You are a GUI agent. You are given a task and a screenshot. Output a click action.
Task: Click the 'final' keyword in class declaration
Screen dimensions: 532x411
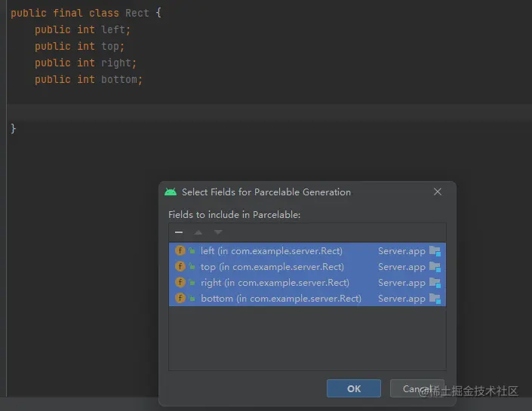point(68,14)
